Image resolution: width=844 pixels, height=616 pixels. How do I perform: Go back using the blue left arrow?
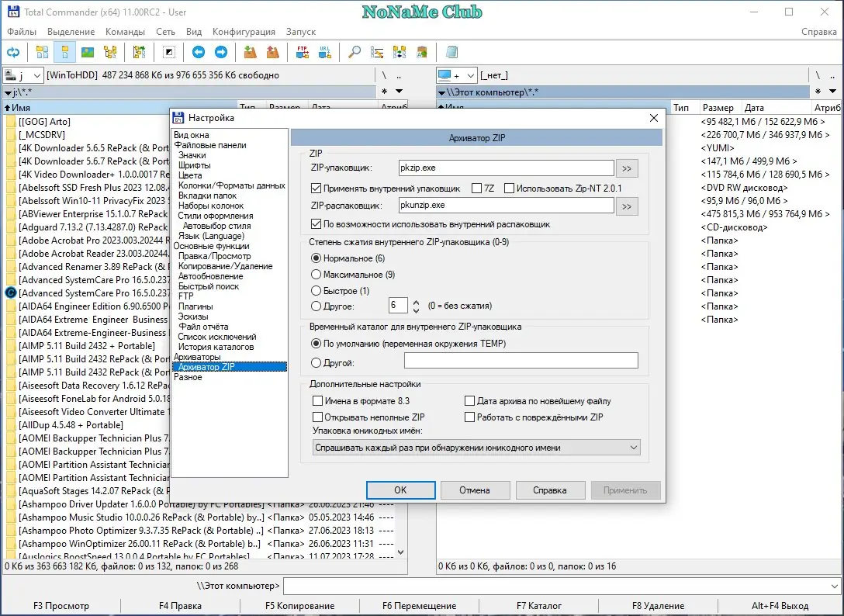tap(198, 52)
